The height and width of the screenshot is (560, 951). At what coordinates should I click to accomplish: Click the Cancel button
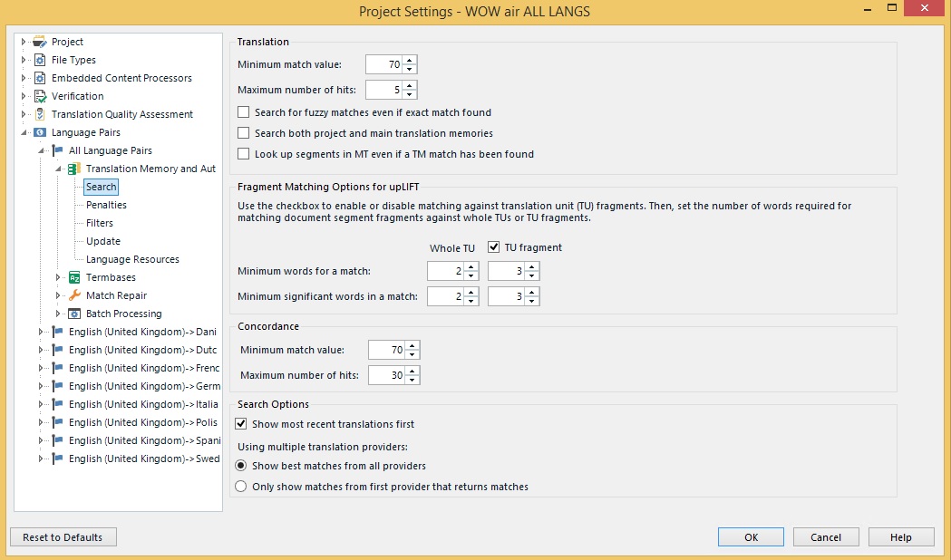826,537
